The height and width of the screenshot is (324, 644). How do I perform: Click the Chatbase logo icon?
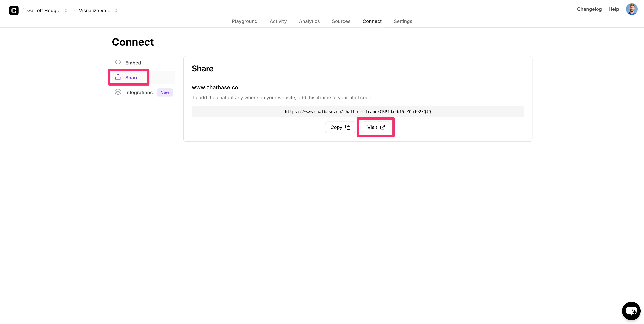click(x=14, y=10)
